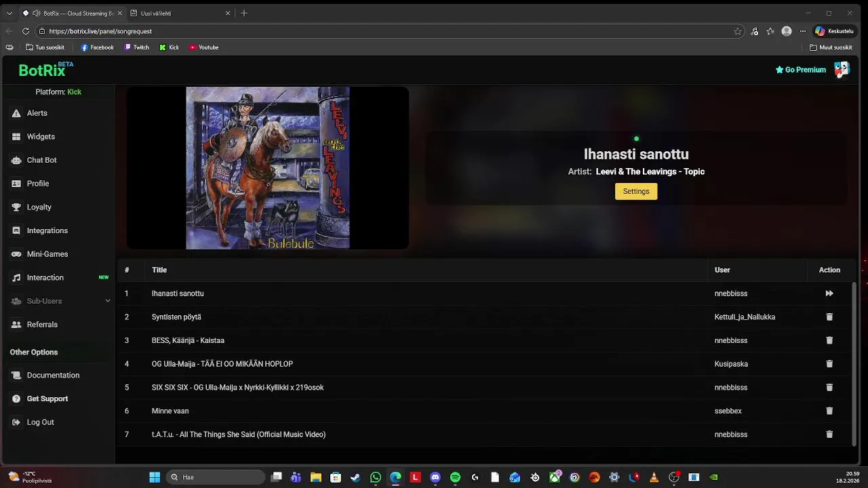The height and width of the screenshot is (488, 868).
Task: Open the browser three-dot menu
Action: point(803,31)
